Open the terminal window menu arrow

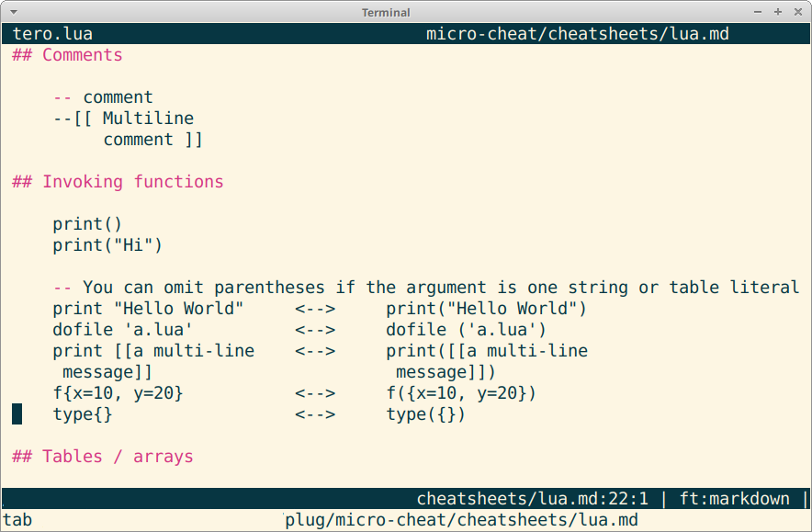coord(11,12)
